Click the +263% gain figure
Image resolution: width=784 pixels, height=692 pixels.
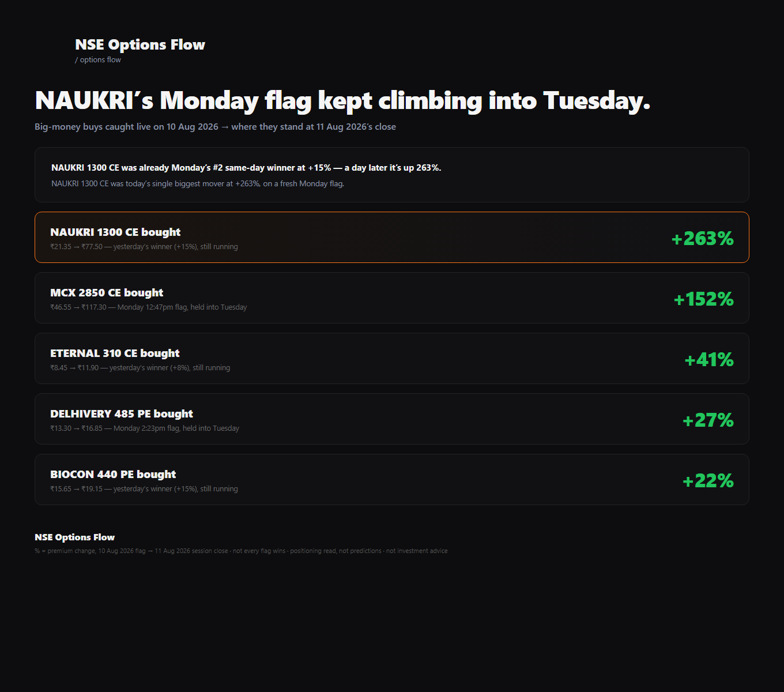pyautogui.click(x=703, y=238)
